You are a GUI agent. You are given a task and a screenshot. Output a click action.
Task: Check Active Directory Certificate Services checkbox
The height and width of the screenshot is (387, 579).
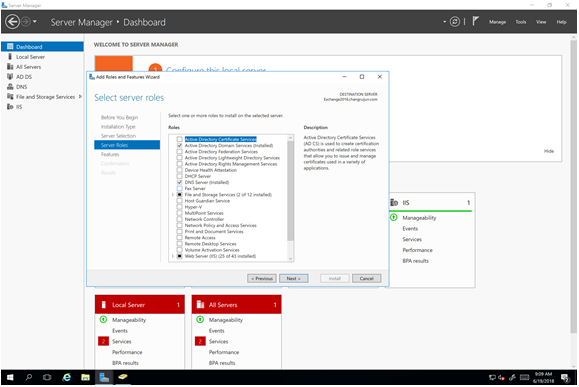(x=179, y=139)
